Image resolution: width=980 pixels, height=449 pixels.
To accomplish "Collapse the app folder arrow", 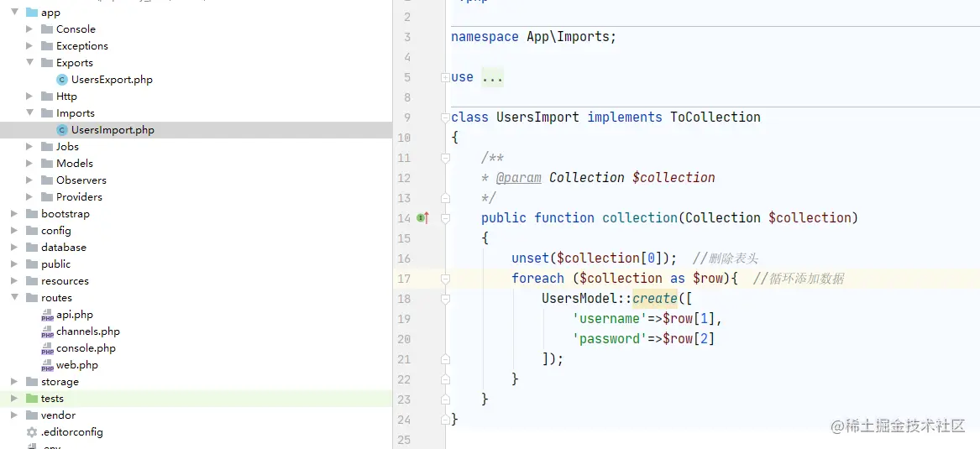I will [14, 12].
